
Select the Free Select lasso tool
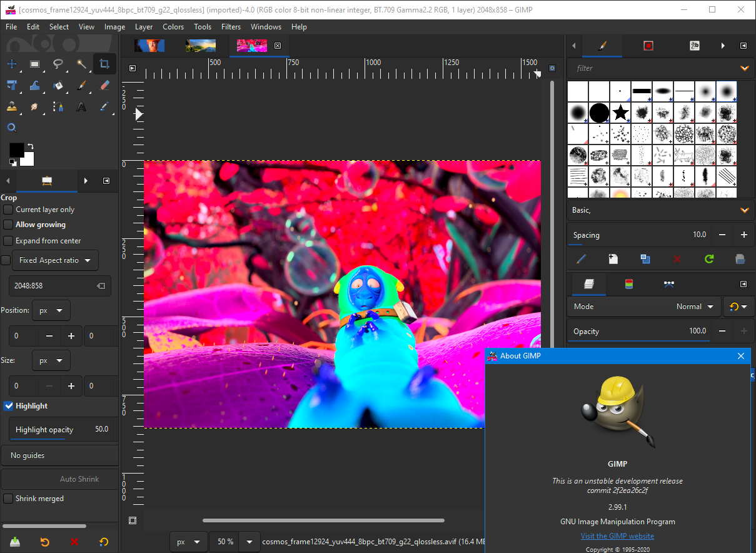pos(58,64)
